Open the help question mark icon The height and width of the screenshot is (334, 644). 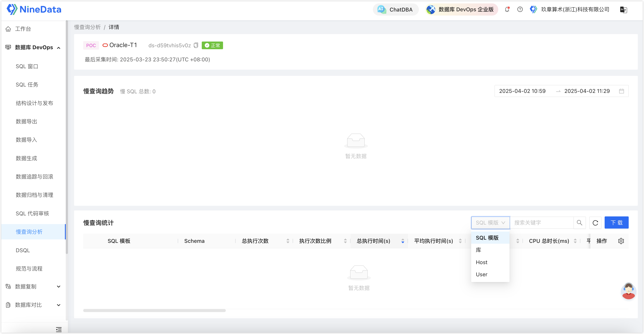click(x=520, y=10)
